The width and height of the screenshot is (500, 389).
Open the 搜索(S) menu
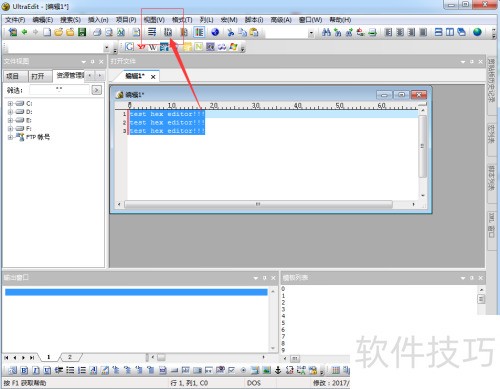click(x=70, y=20)
